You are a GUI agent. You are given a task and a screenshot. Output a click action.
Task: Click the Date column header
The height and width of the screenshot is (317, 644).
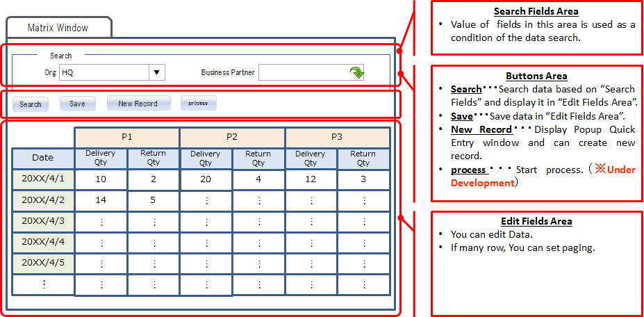[x=42, y=158]
